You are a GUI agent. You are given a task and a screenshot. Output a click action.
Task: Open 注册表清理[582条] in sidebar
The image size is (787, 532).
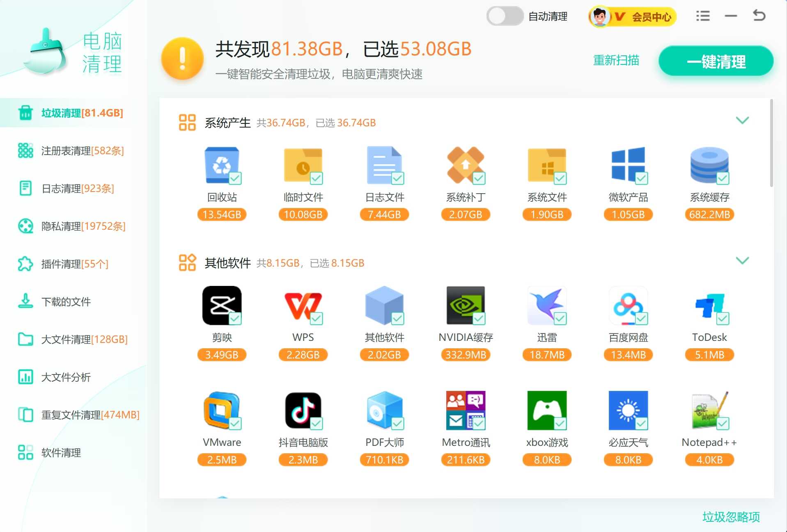(x=73, y=151)
